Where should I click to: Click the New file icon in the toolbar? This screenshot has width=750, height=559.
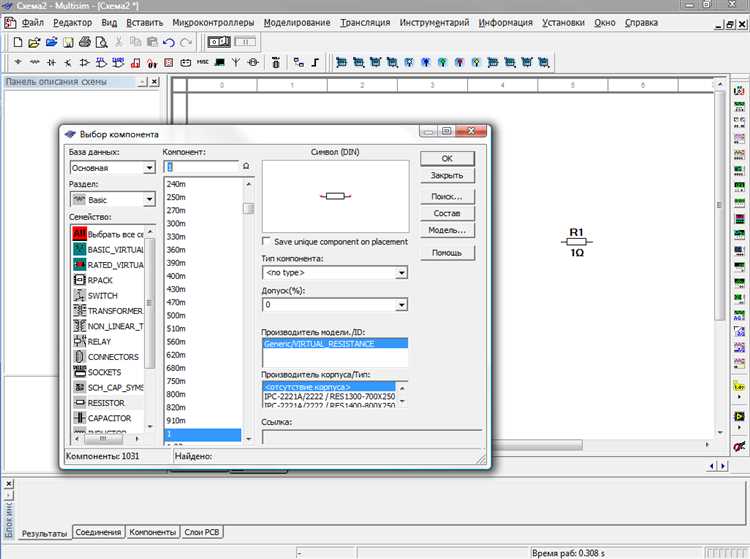coord(18,42)
